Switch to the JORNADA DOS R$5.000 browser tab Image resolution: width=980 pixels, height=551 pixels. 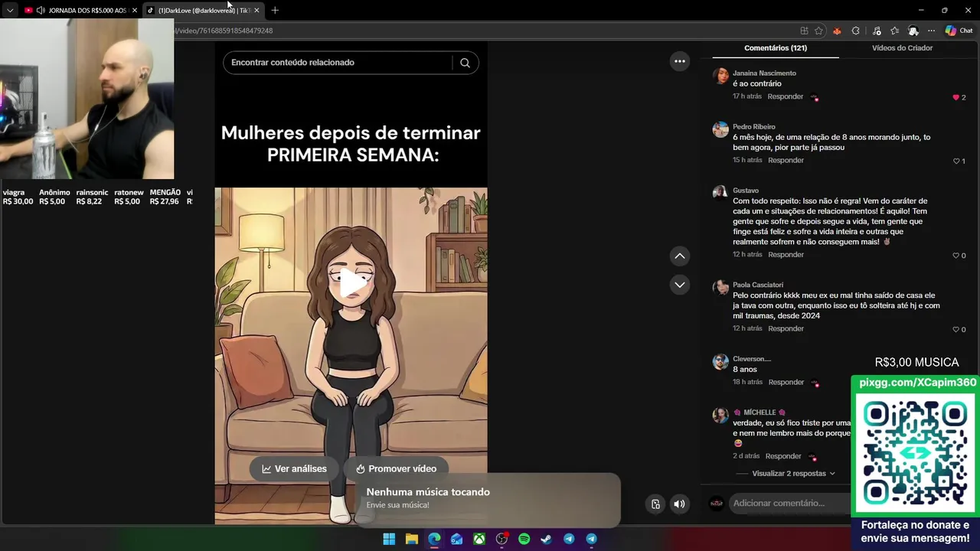(80, 10)
